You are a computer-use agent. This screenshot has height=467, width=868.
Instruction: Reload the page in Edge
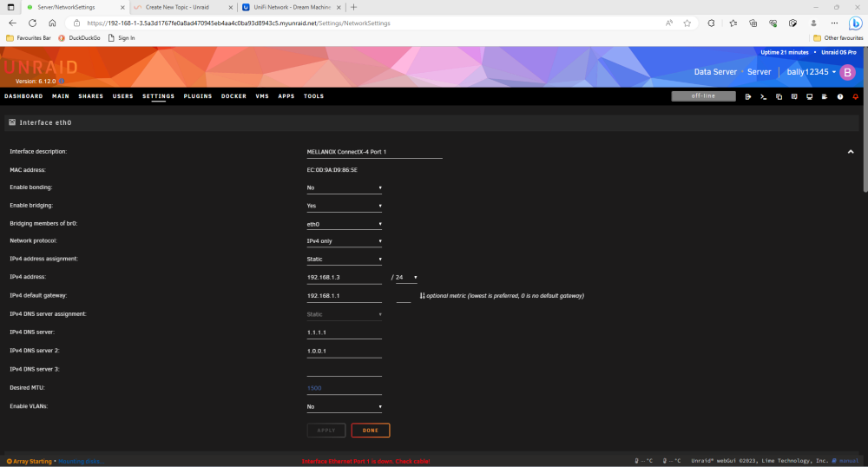33,23
